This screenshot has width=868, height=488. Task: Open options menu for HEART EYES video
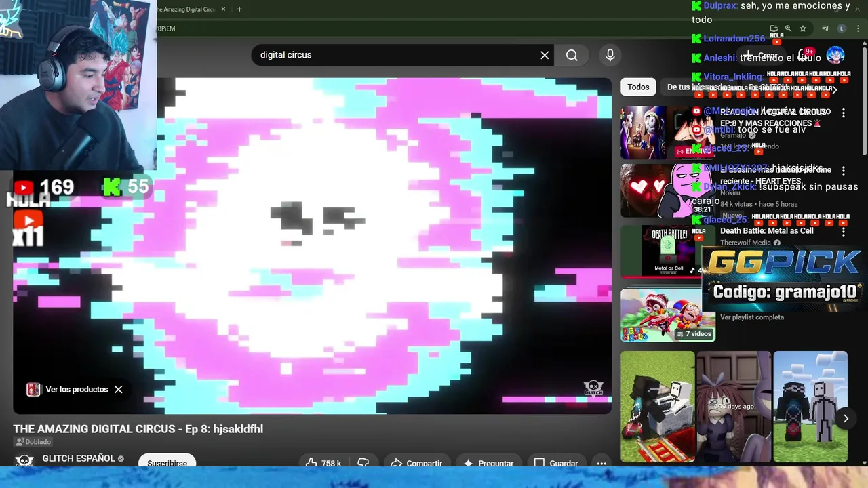click(x=844, y=171)
